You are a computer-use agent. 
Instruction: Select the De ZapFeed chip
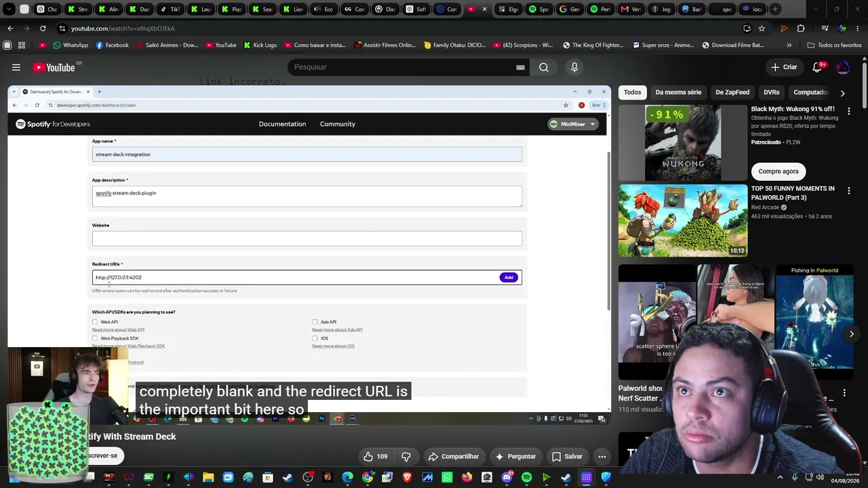click(x=732, y=92)
